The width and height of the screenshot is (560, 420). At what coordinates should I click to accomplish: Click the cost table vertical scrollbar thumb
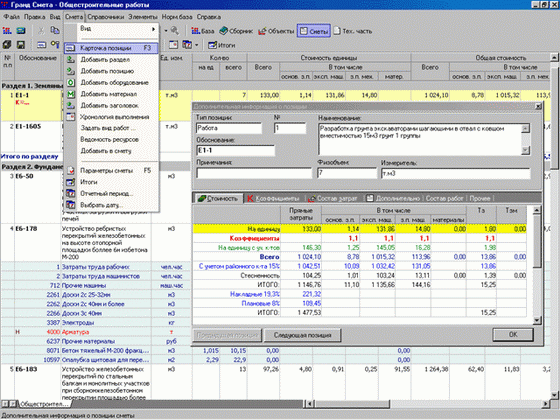[537, 241]
